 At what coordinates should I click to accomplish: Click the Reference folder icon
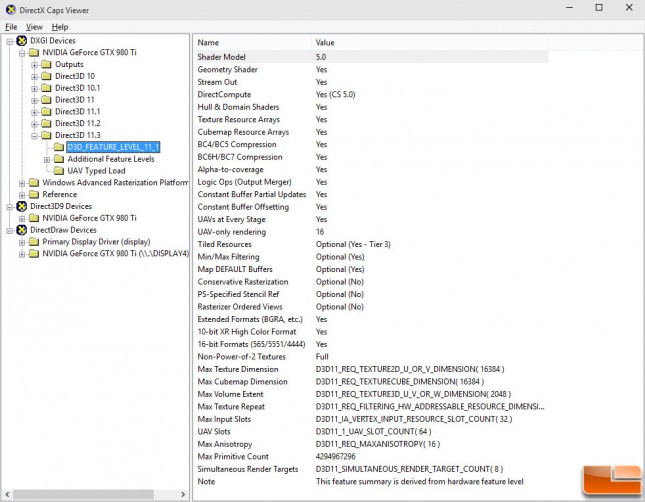coord(34,194)
